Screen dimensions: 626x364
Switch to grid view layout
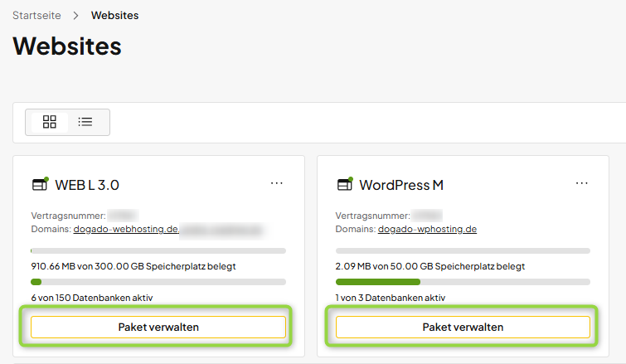pyautogui.click(x=50, y=122)
